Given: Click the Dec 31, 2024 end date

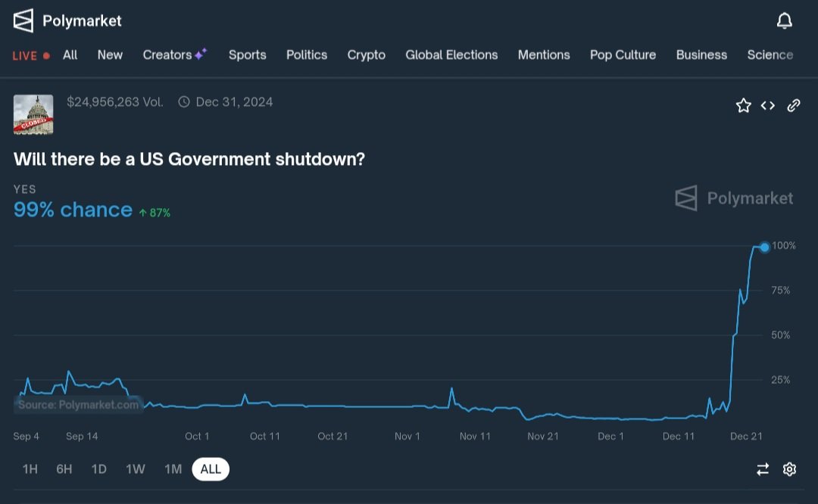Looking at the screenshot, I should click(x=234, y=101).
